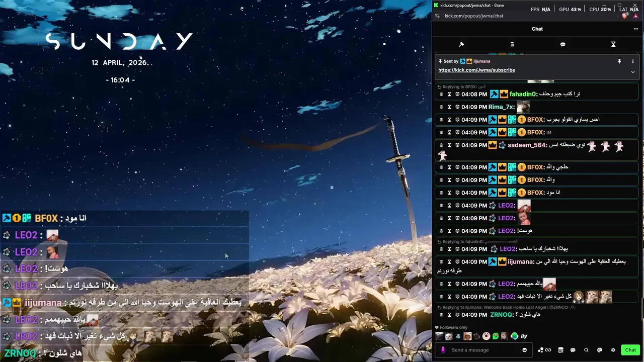This screenshot has height=362, width=644.
Task: Click the Followers only indicator
Action: (x=451, y=327)
